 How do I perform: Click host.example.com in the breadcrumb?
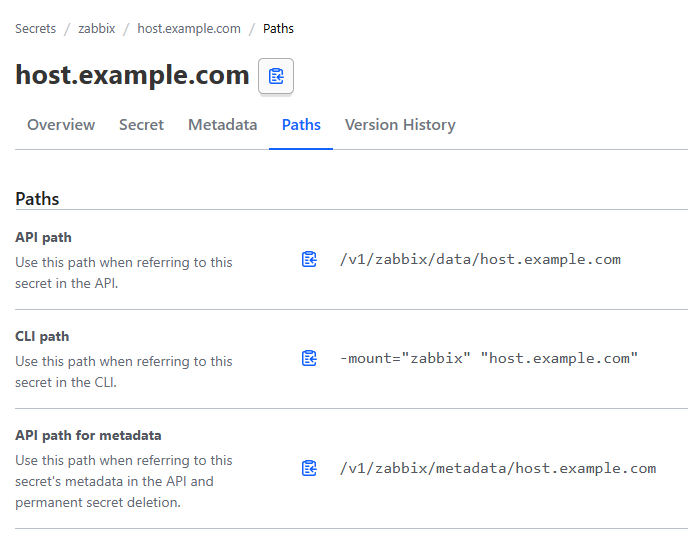click(189, 29)
